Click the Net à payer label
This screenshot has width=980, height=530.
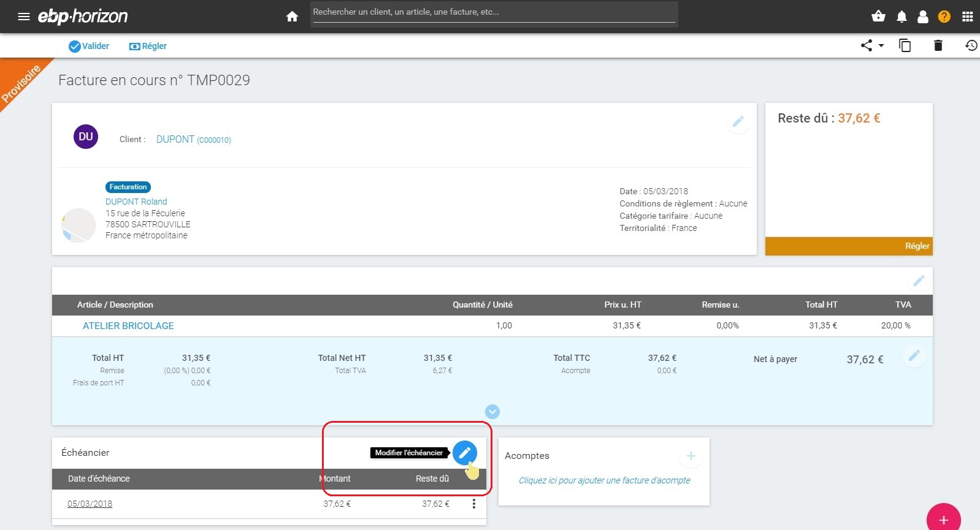tap(775, 359)
